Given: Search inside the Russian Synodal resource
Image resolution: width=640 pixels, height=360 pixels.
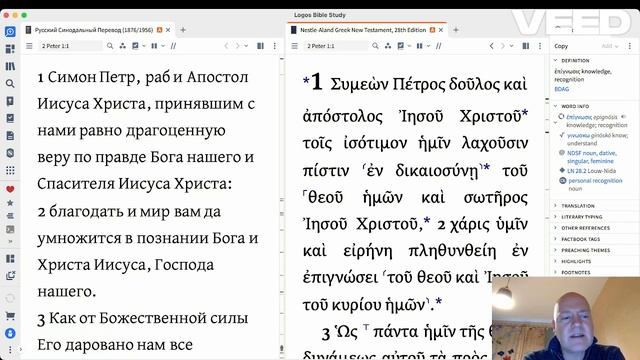Looking at the screenshot, I should (110, 46).
